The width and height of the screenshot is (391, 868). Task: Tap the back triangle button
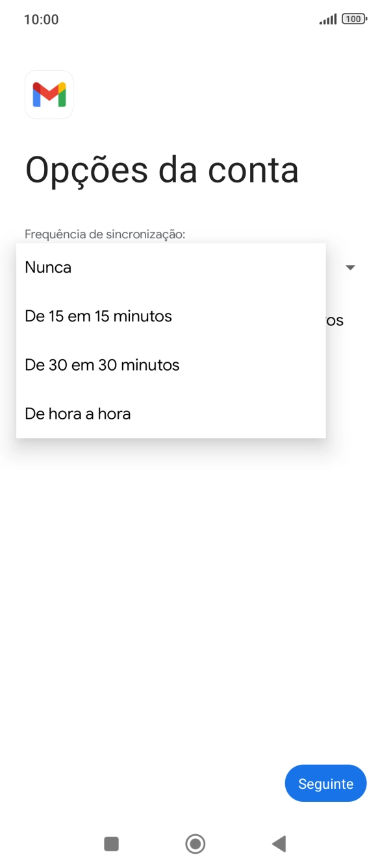(279, 844)
